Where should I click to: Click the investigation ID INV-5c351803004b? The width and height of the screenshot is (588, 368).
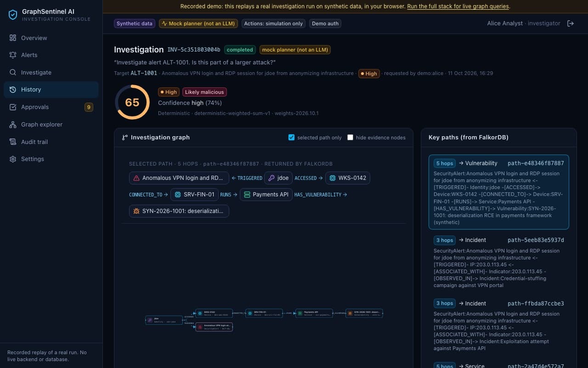(x=193, y=50)
